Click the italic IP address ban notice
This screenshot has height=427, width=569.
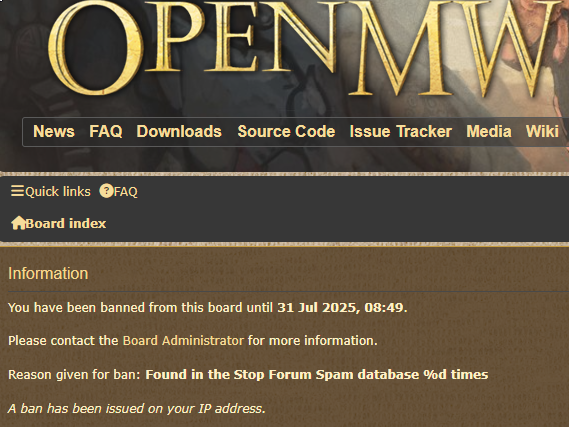pos(137,408)
